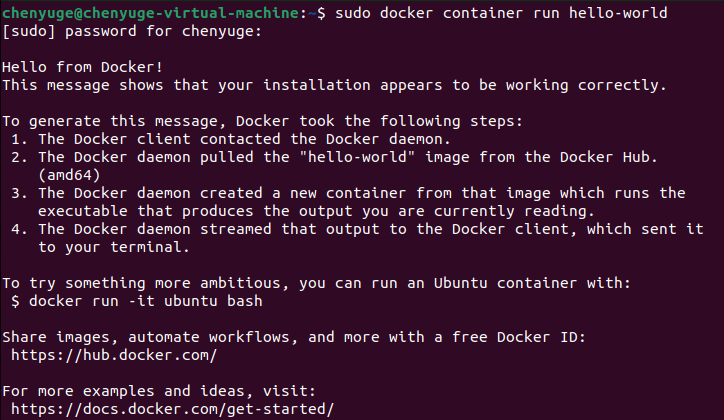Viewport: 724px width, 420px height.
Task: Click the 'Hello from Docker!' line
Action: click(x=83, y=67)
